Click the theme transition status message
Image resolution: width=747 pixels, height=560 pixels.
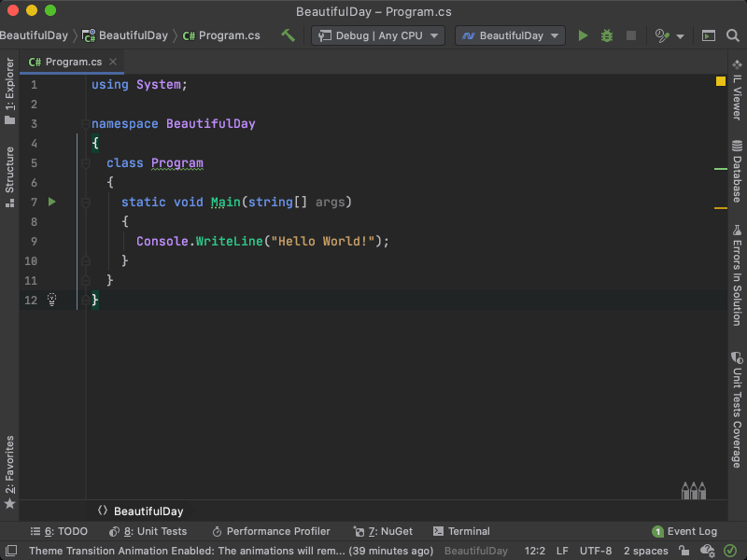coord(231,551)
